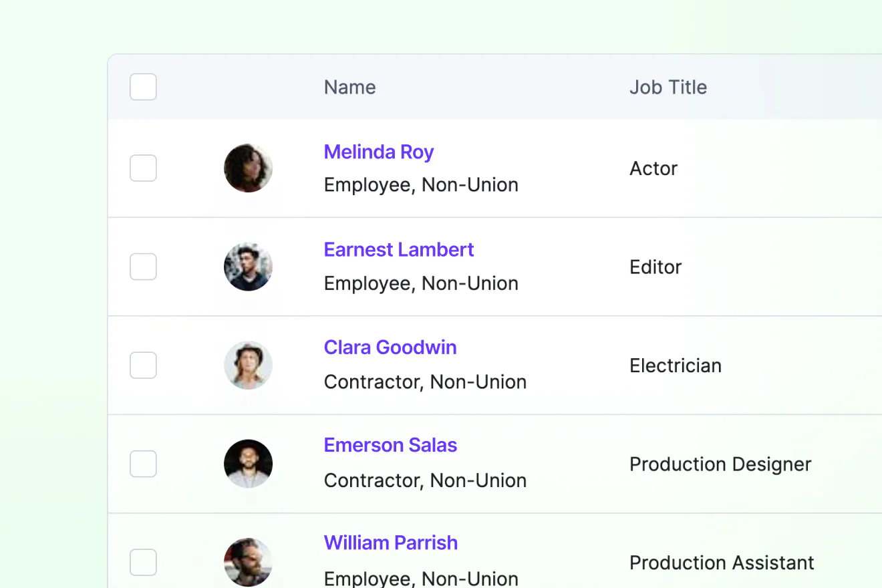This screenshot has width=882, height=588.
Task: Open Earnest Lambert's avatar photo
Action: [248, 267]
